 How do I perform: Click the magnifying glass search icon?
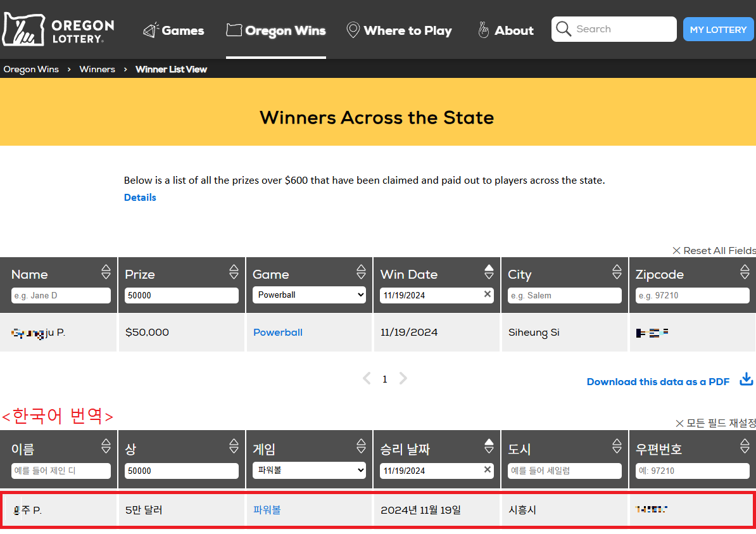tap(562, 29)
